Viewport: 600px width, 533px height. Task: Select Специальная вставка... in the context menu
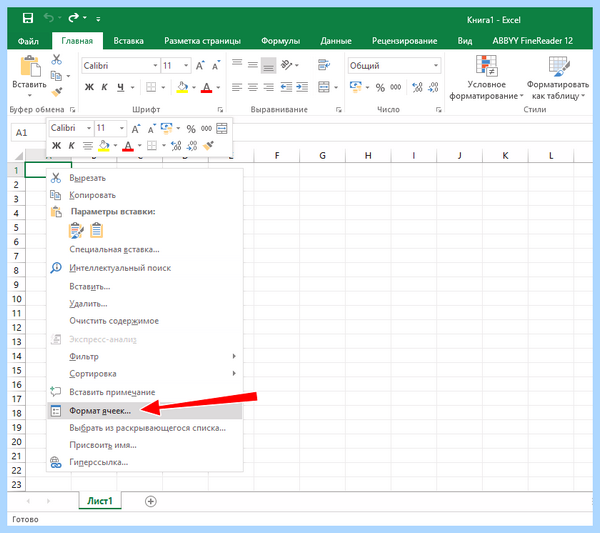[145, 249]
